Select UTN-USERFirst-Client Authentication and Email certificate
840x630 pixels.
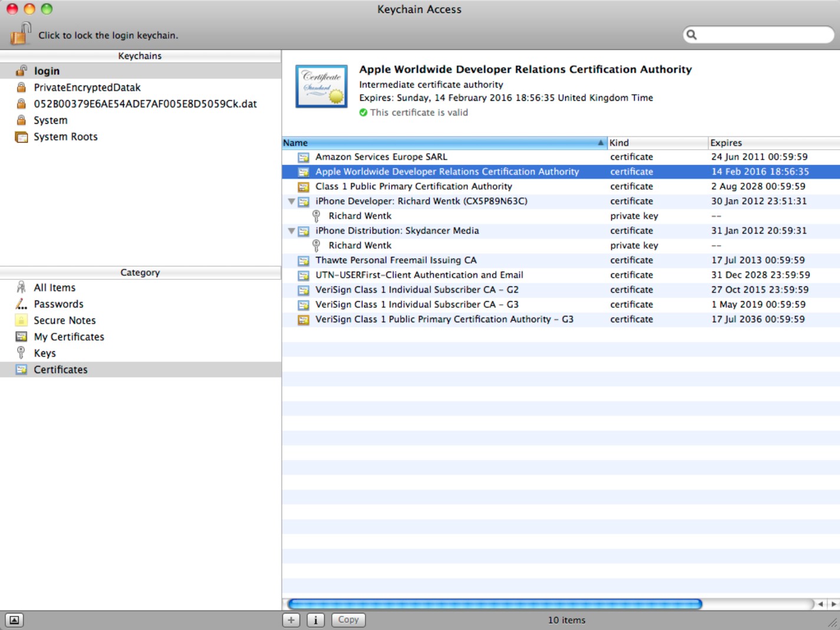561,275
